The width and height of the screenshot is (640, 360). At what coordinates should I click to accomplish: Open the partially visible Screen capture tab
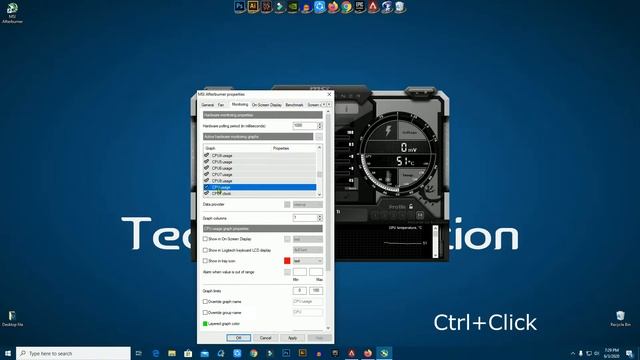pyautogui.click(x=313, y=105)
